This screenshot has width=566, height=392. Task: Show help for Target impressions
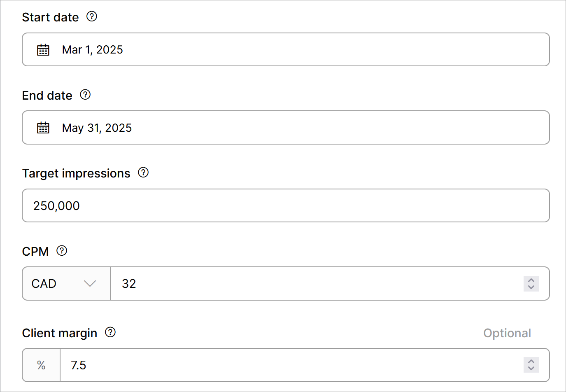pyautogui.click(x=143, y=173)
